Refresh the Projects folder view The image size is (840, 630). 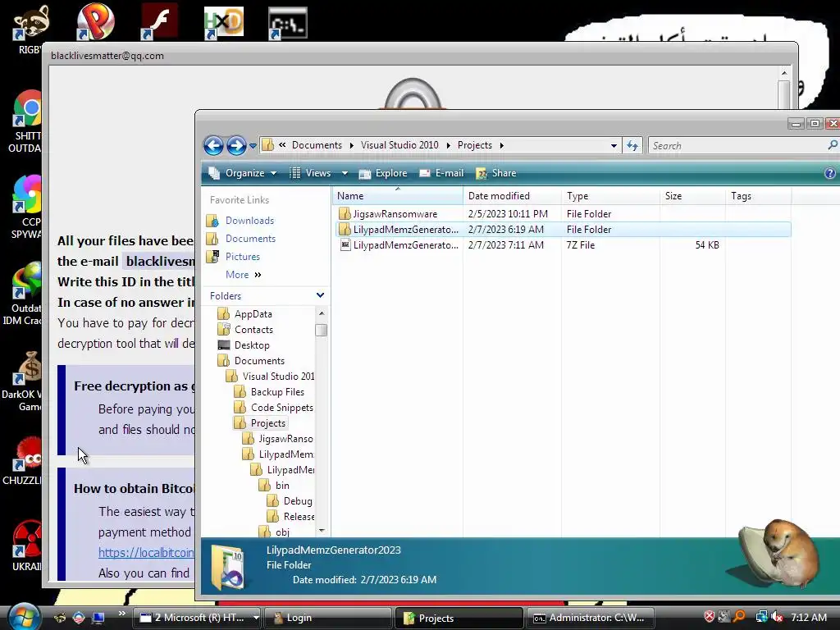pyautogui.click(x=632, y=146)
